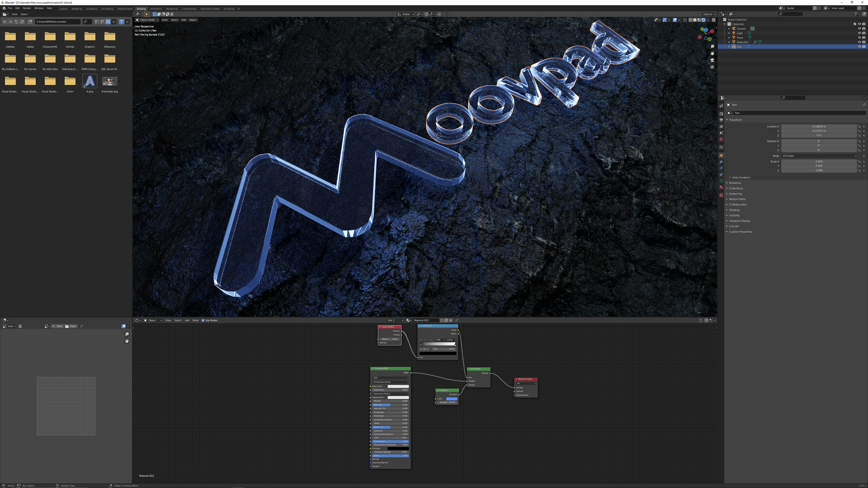
Task: Open the Tool properties tab
Action: coord(721,106)
